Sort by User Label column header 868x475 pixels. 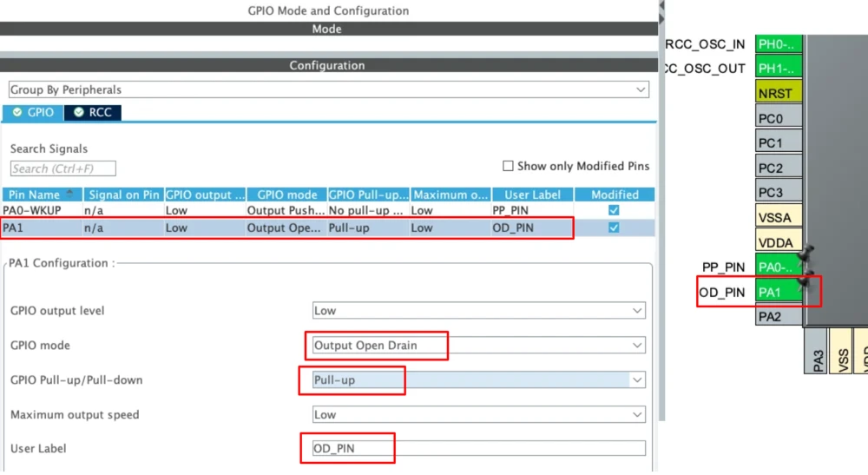pos(533,195)
